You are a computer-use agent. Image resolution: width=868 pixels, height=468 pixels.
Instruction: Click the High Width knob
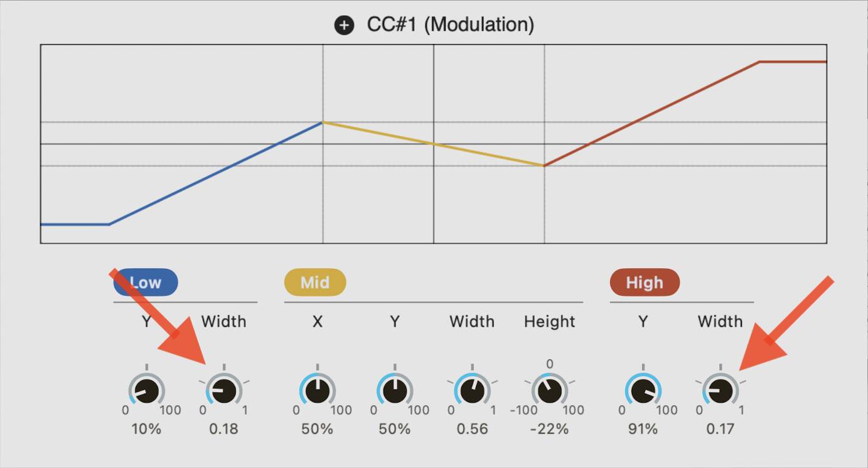721,391
